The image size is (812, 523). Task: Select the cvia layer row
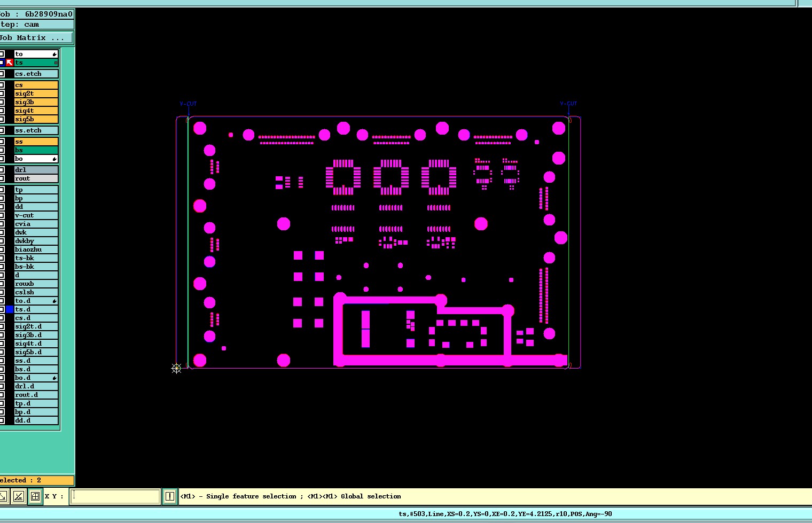tap(36, 224)
